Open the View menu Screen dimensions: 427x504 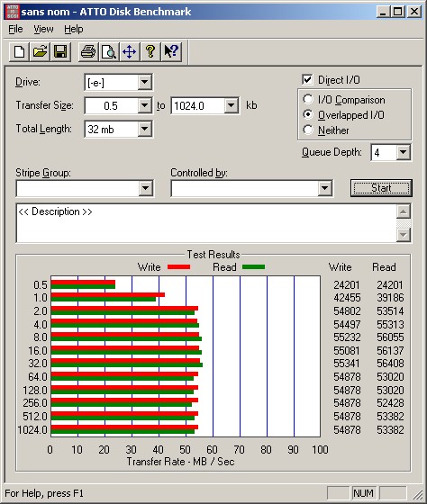pyautogui.click(x=43, y=29)
